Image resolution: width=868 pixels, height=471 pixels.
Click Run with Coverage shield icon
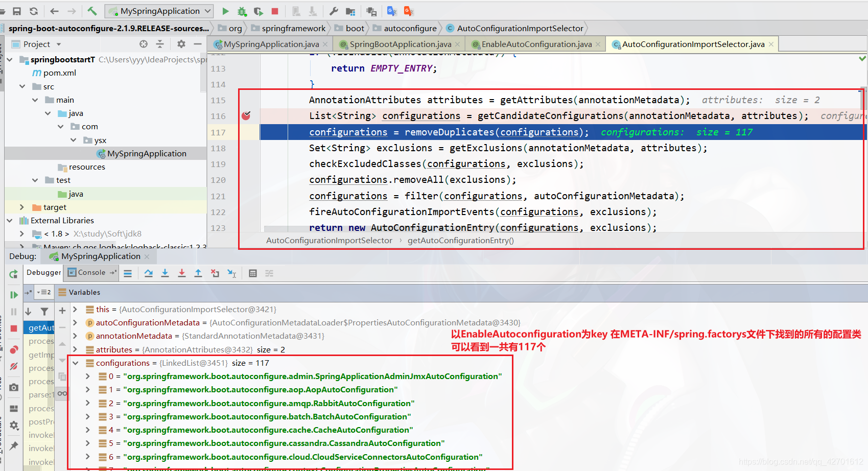point(259,11)
